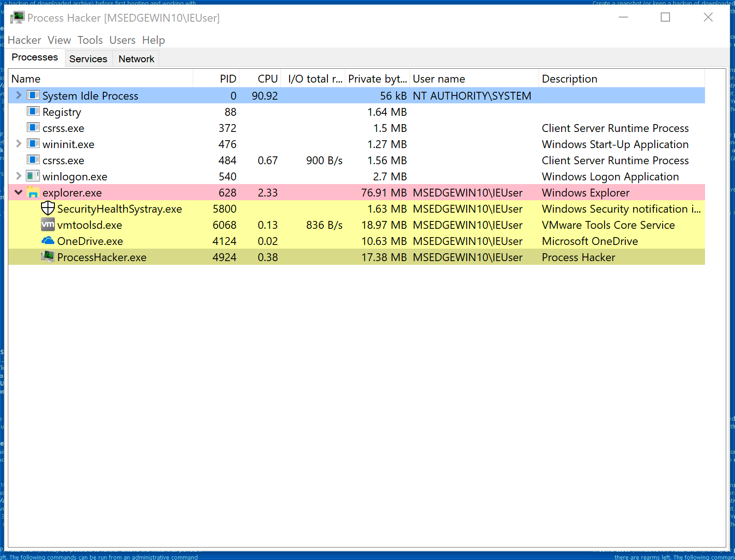The width and height of the screenshot is (735, 560).
Task: Click PID 5800 cell
Action: (x=225, y=209)
